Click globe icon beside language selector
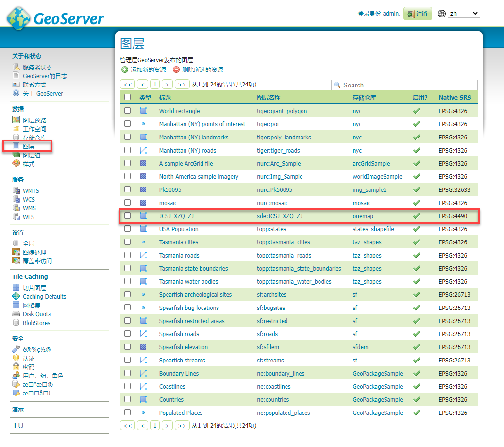The image size is (504, 447). click(442, 14)
